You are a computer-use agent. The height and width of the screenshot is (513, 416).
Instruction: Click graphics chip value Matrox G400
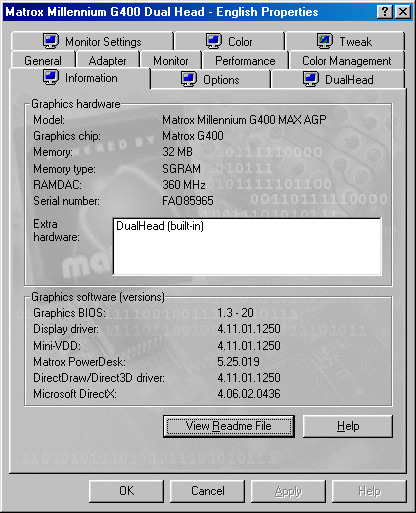[x=193, y=136]
